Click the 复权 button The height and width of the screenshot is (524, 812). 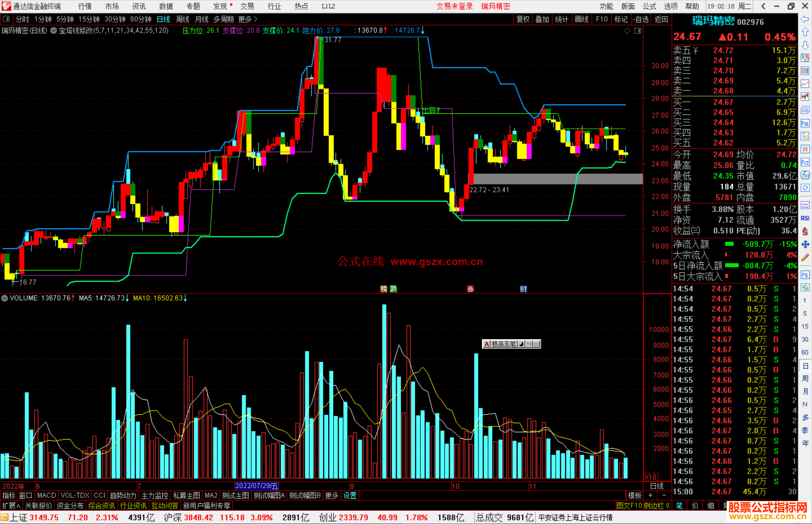(523, 19)
